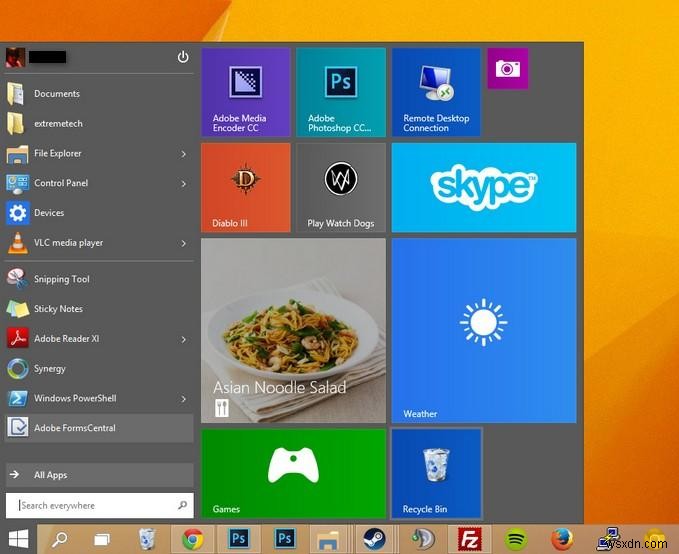Switch to first Photoshop taskbar button
Screen dimensions: 679x554
click(x=239, y=539)
